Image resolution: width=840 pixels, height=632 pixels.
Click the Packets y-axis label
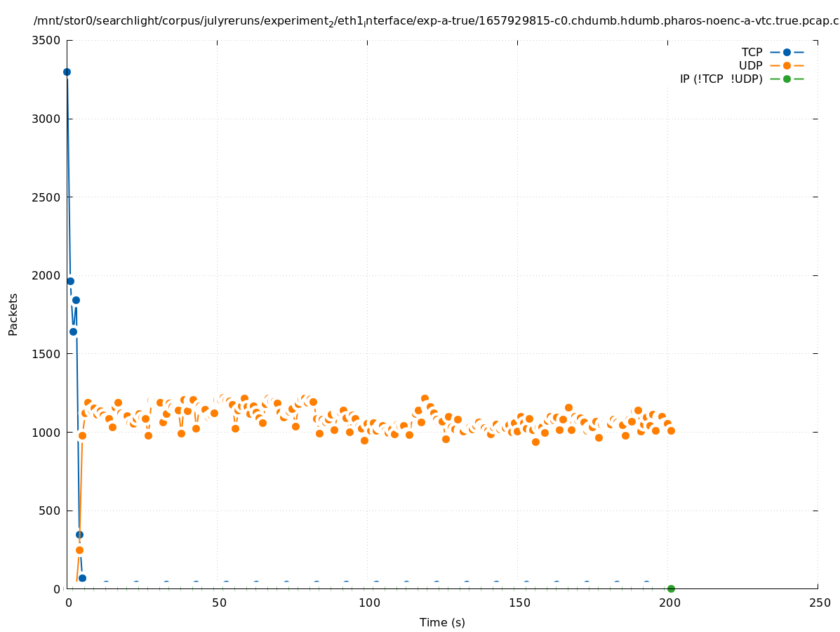tap(13, 314)
